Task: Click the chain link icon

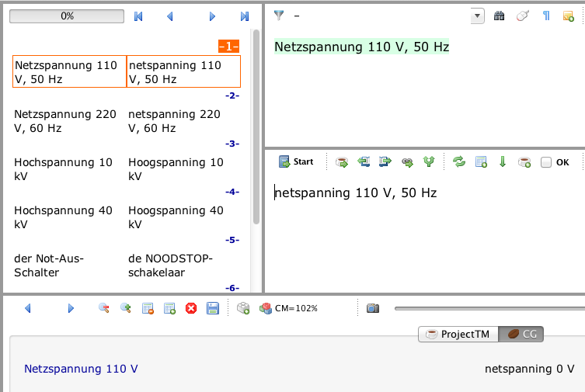Action: point(407,162)
